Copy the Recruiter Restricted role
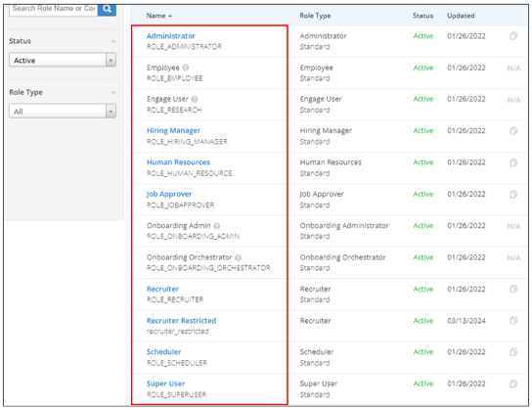This screenshot has width=532, height=410. point(513,320)
